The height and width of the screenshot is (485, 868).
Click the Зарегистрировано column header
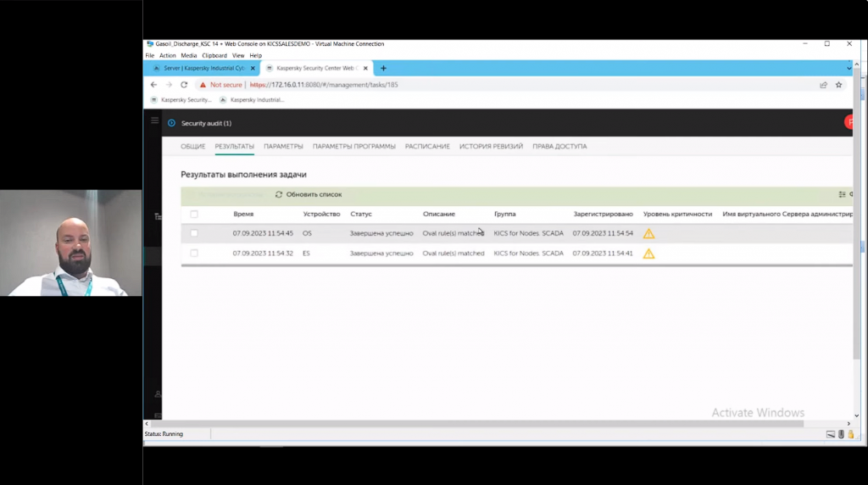click(x=603, y=214)
